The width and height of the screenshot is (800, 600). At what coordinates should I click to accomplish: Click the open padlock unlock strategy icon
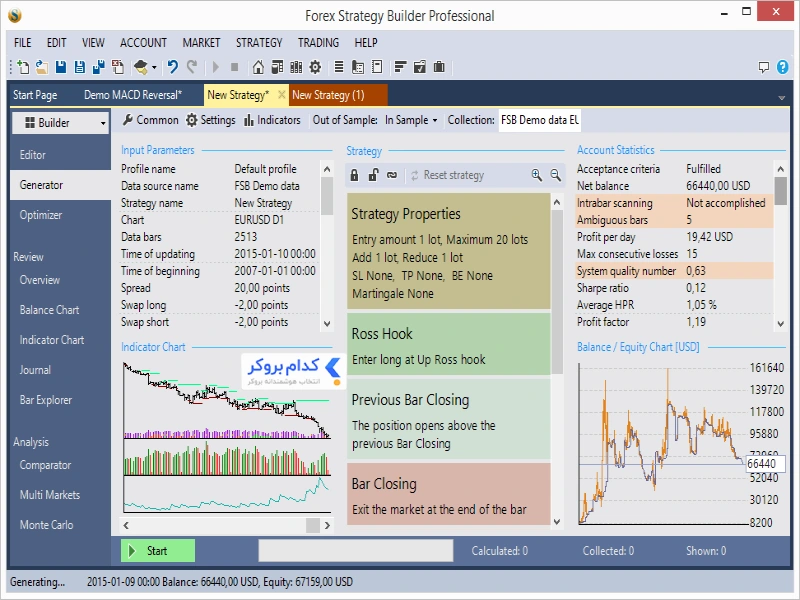(373, 175)
